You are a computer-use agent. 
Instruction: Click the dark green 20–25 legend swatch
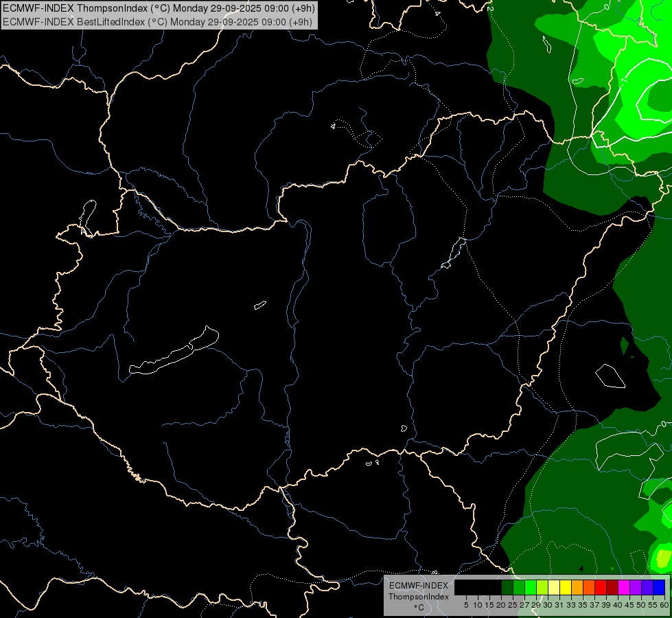507,587
